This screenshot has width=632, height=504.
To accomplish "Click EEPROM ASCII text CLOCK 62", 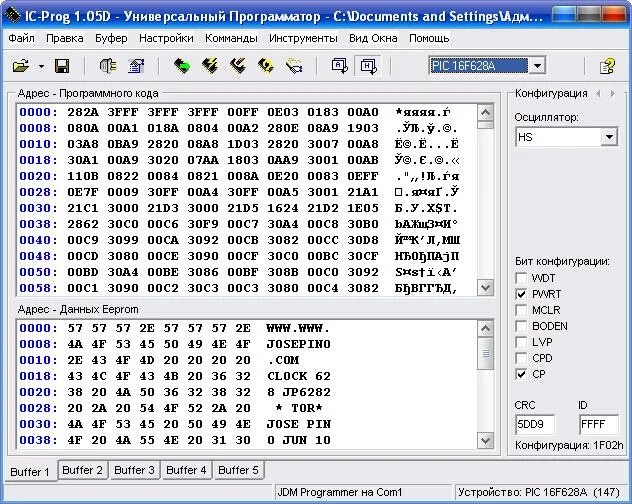I will point(298,376).
